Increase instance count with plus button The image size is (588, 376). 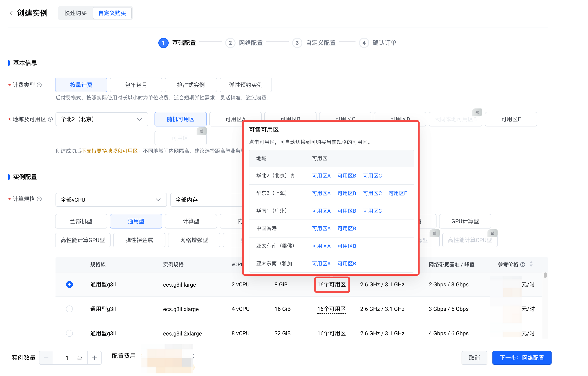point(94,358)
